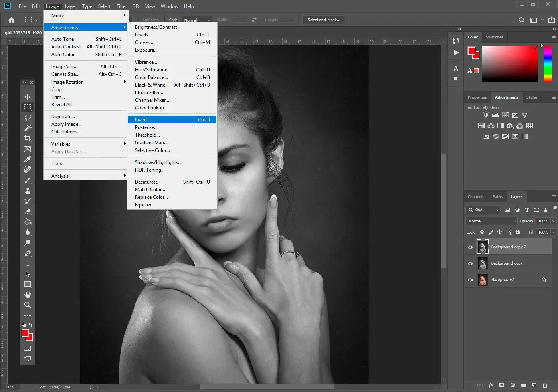
Task: Select the Eyedropper tool
Action: pyautogui.click(x=28, y=159)
